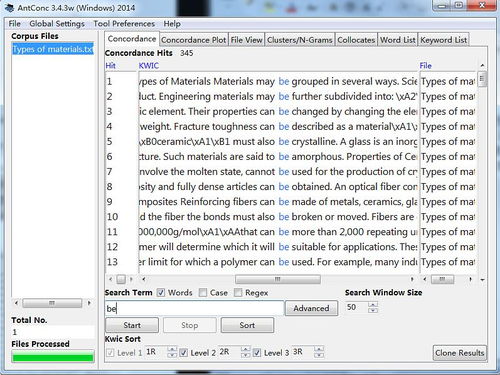500x375 pixels.
Task: Click the Hit column scroll left arrow
Action: (110, 279)
